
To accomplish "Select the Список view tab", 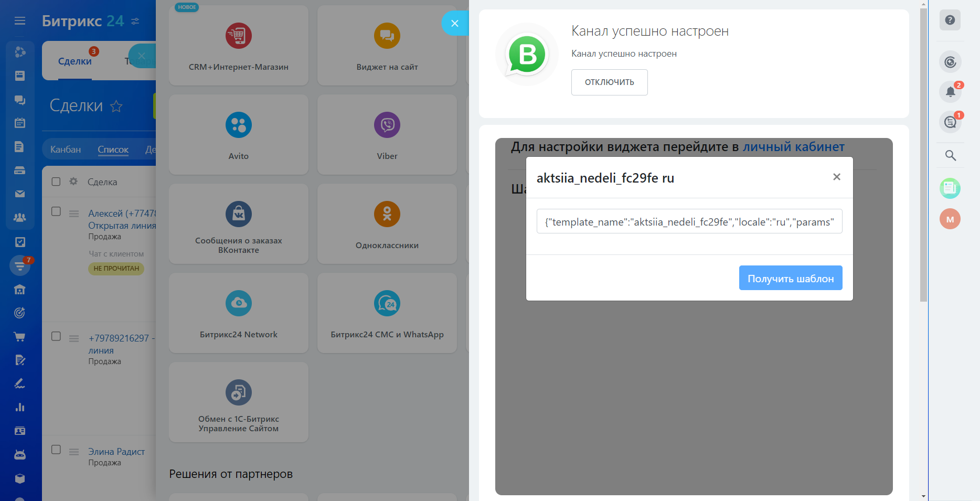I will coord(113,150).
